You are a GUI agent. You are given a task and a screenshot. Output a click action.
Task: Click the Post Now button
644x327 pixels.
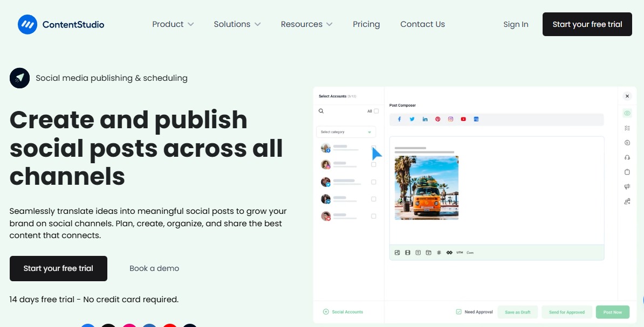[613, 311]
